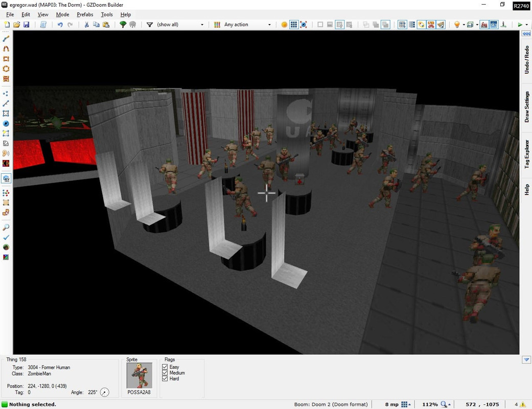Undo the last action

[x=60, y=25]
